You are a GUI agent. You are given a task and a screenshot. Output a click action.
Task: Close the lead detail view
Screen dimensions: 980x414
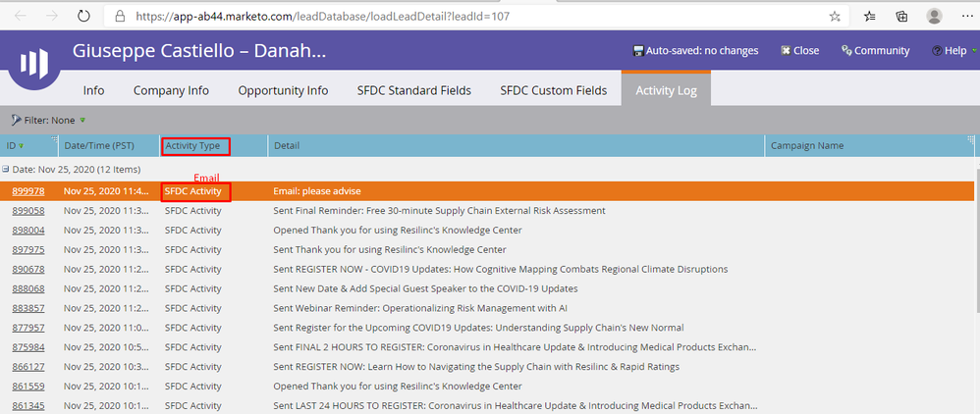(800, 51)
